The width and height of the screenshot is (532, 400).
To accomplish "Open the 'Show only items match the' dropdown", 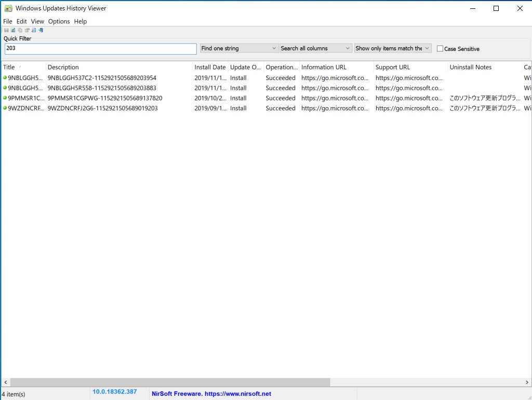I will pos(393,48).
